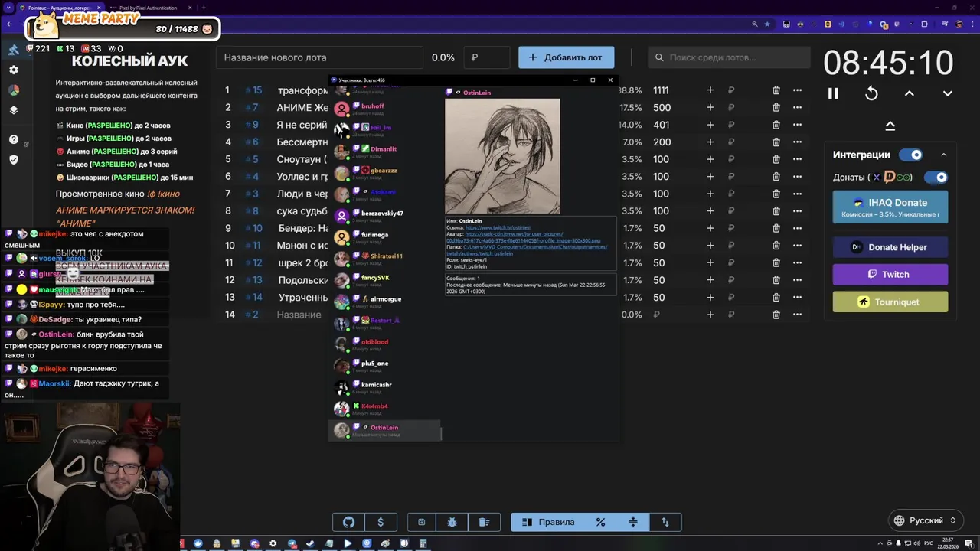
Task: Click the dollar sign donation icon
Action: pos(381,522)
